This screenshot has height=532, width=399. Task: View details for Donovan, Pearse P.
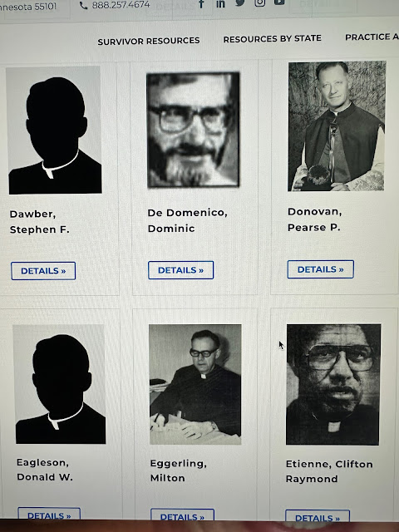pos(321,269)
